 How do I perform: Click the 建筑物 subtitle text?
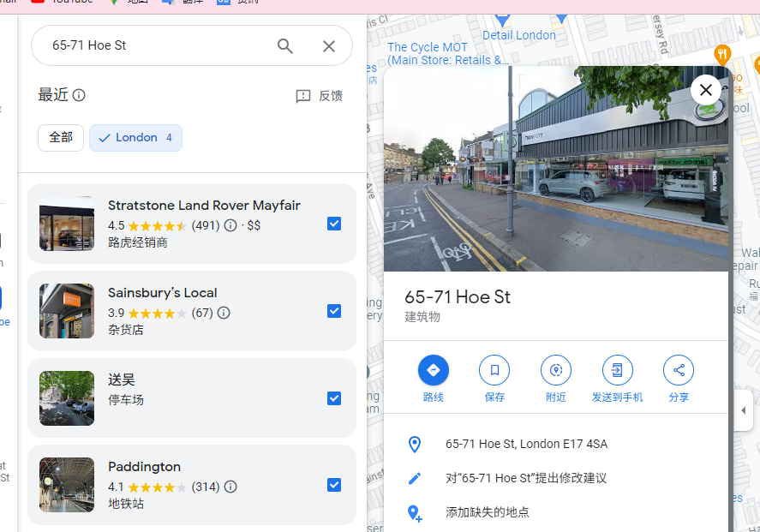422,317
